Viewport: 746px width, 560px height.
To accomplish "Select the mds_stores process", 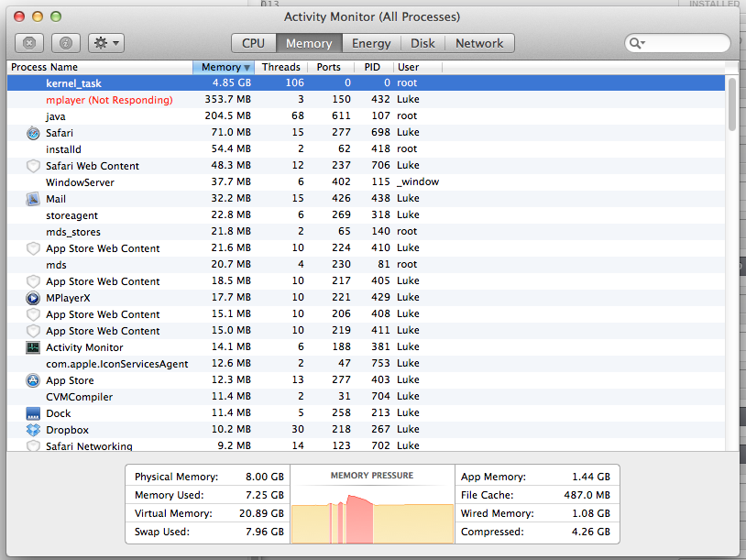I will tap(366, 232).
